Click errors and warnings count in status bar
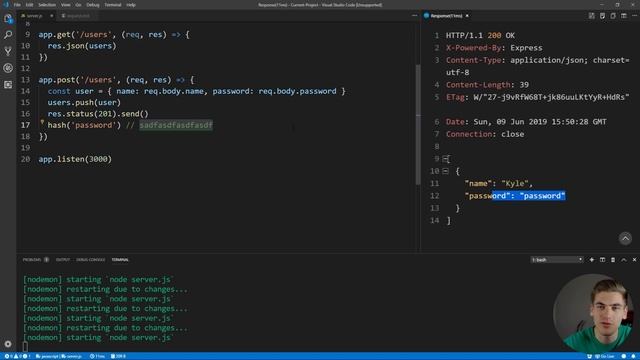 coord(17,356)
